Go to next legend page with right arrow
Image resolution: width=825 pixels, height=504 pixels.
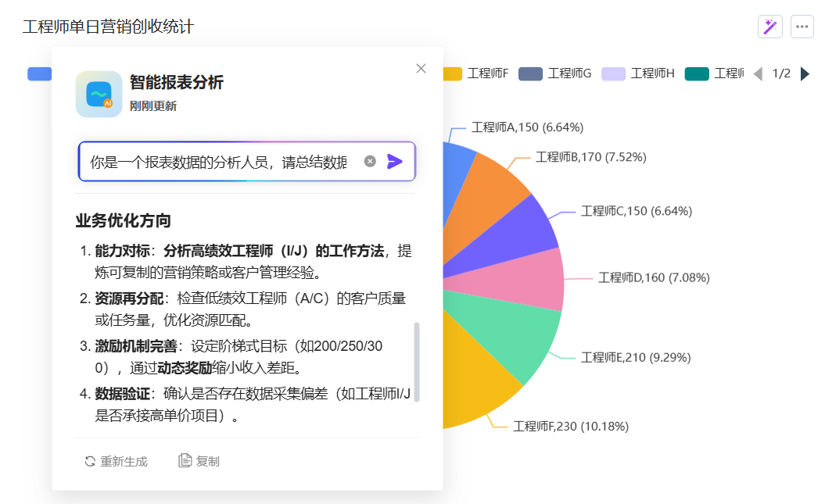point(806,73)
